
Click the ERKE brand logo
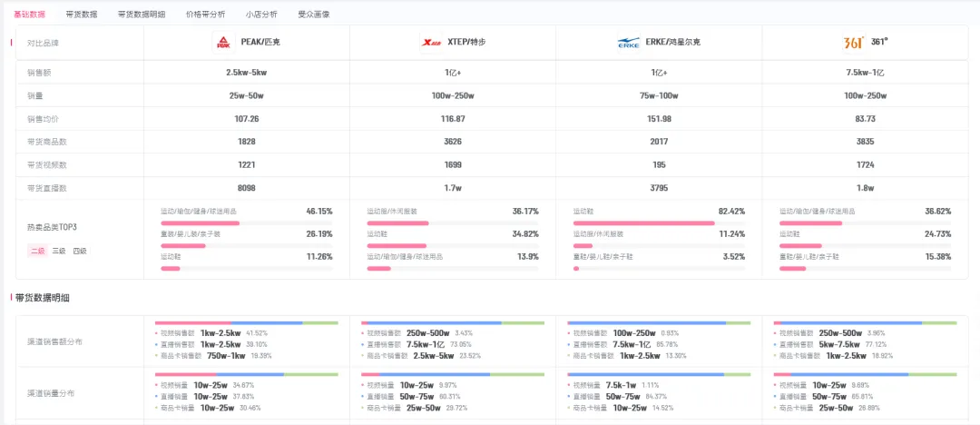coord(628,43)
